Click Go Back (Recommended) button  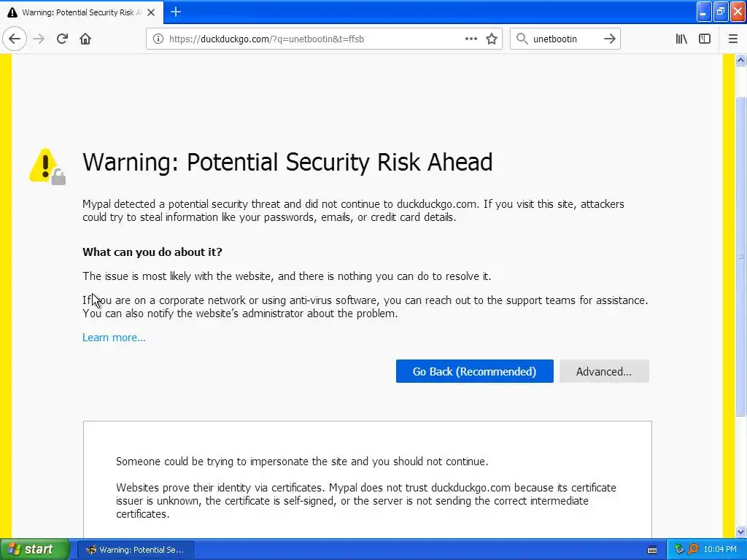[x=474, y=371]
